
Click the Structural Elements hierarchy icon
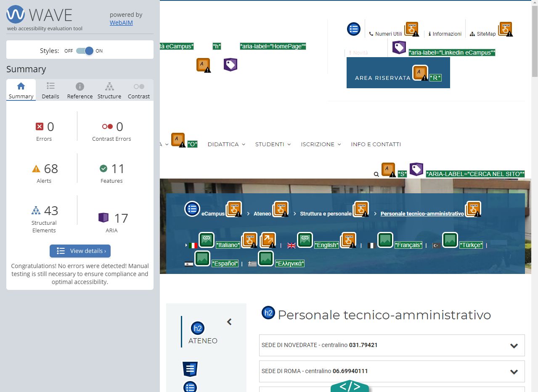pyautogui.click(x=36, y=210)
